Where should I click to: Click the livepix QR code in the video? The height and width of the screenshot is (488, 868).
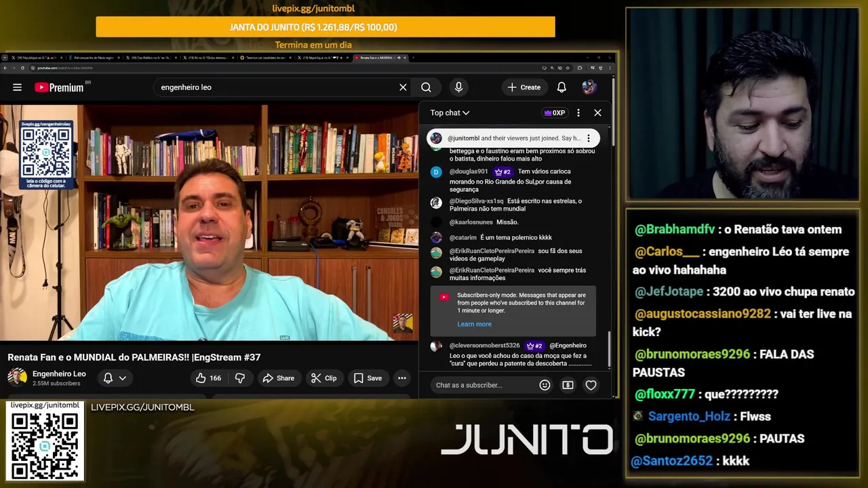point(46,155)
